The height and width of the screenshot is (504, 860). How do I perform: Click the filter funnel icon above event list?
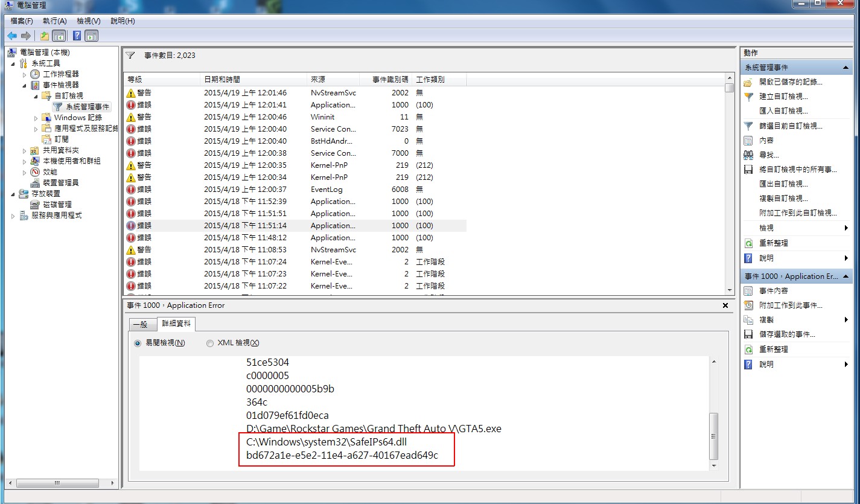click(x=130, y=56)
